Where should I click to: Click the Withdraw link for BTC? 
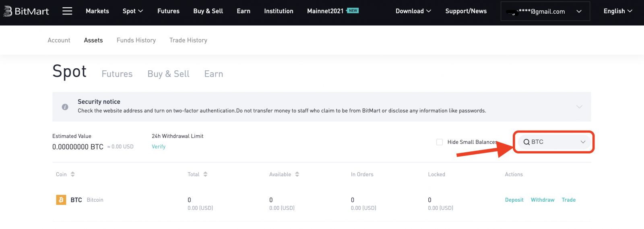[x=543, y=200]
